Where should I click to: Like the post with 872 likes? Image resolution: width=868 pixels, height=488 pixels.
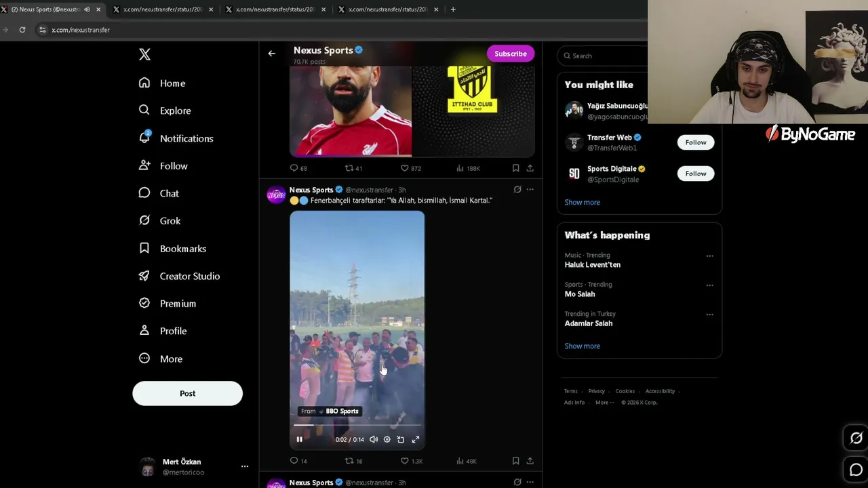pyautogui.click(x=405, y=168)
